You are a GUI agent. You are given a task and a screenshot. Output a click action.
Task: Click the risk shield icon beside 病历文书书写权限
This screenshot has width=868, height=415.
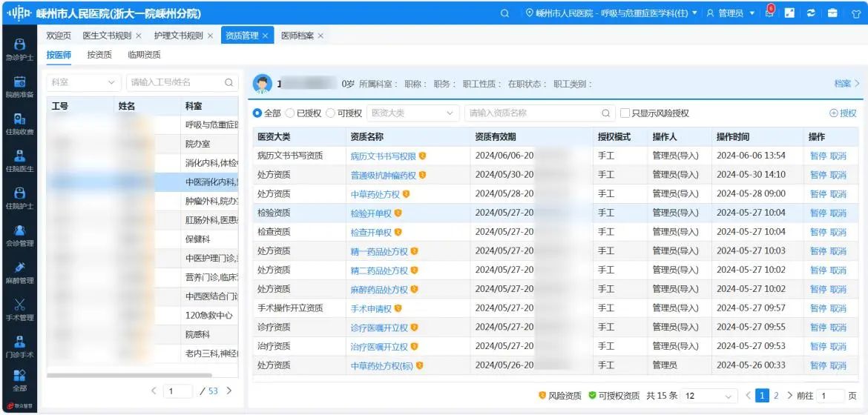pyautogui.click(x=422, y=156)
